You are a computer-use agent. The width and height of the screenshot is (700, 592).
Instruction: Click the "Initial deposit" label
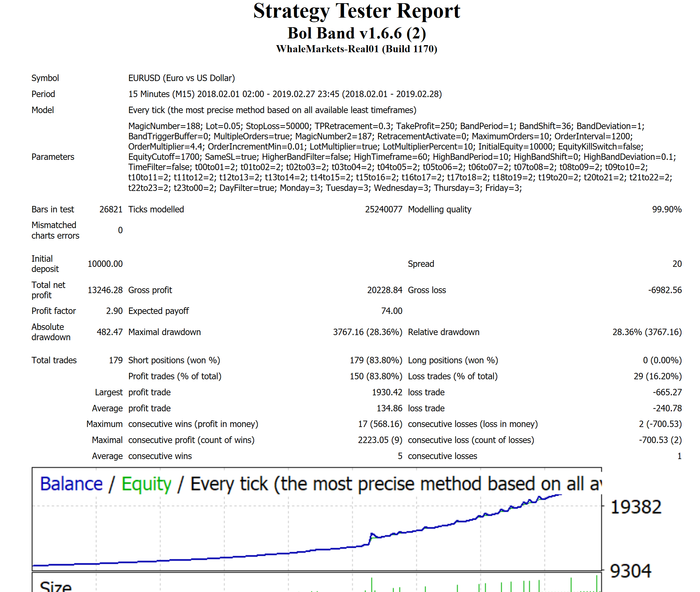[45, 264]
